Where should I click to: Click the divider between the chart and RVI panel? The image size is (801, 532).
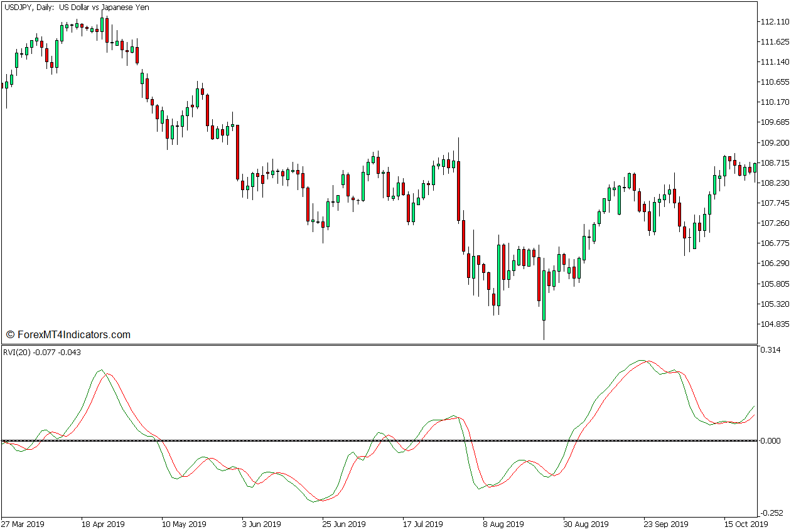click(377, 343)
